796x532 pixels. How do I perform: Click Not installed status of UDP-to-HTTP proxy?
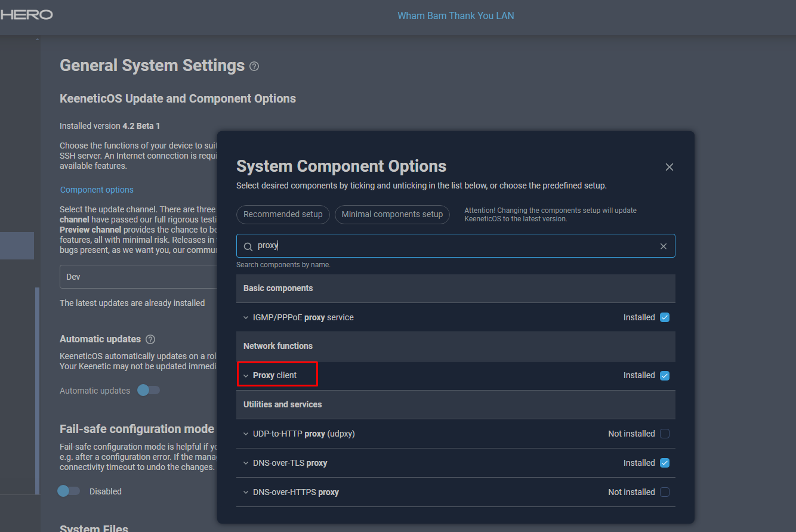631,434
